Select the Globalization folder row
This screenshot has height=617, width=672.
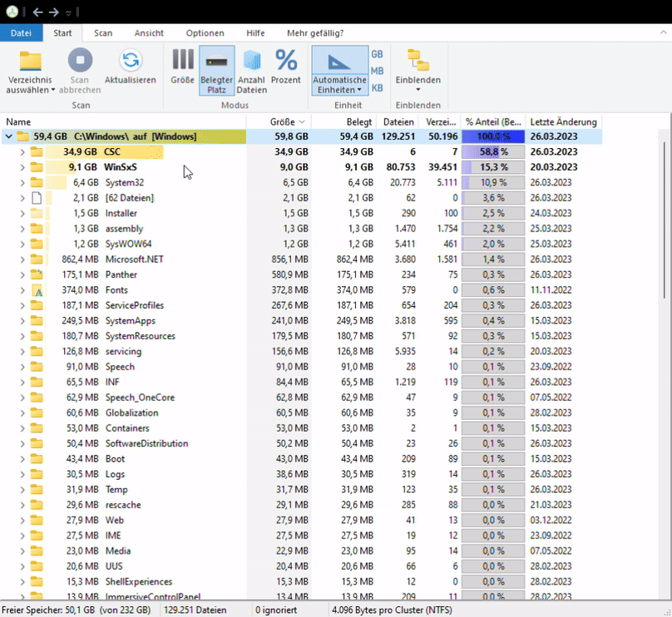click(x=301, y=412)
